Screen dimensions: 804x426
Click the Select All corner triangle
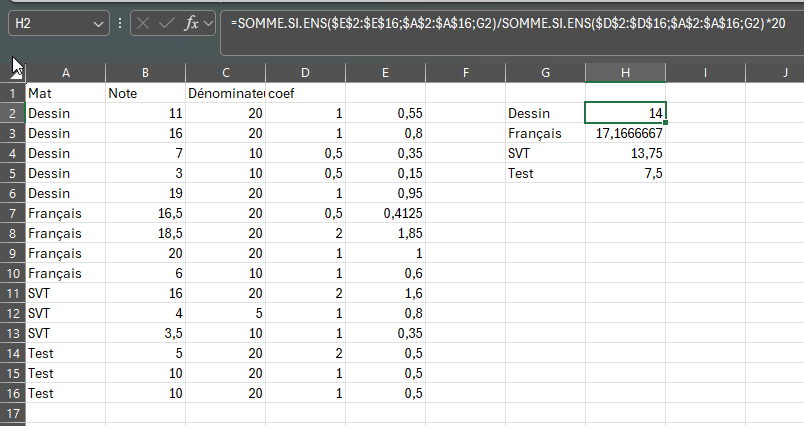(17, 73)
